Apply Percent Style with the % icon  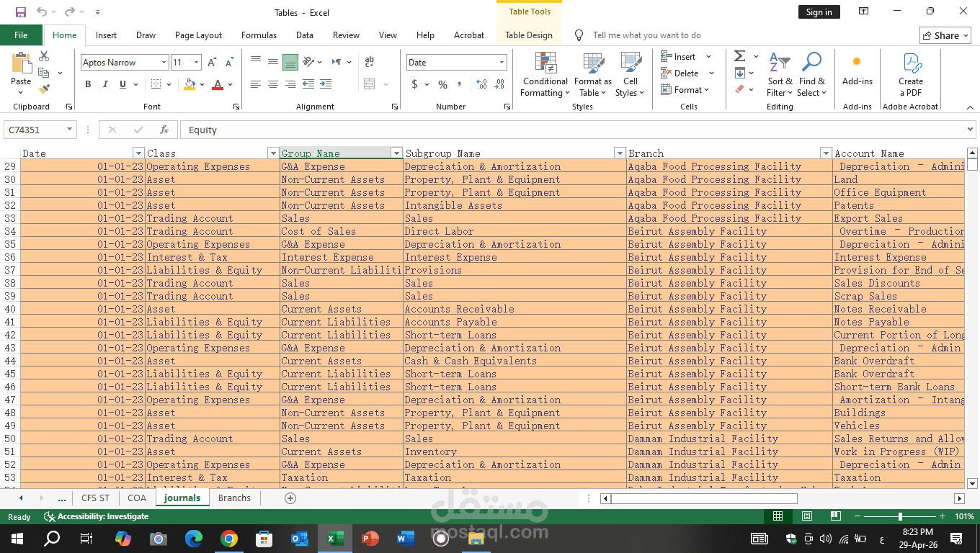coord(442,84)
